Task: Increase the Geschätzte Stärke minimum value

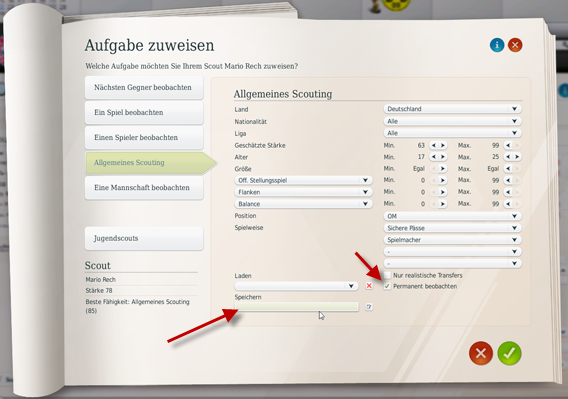Action: tap(442, 145)
